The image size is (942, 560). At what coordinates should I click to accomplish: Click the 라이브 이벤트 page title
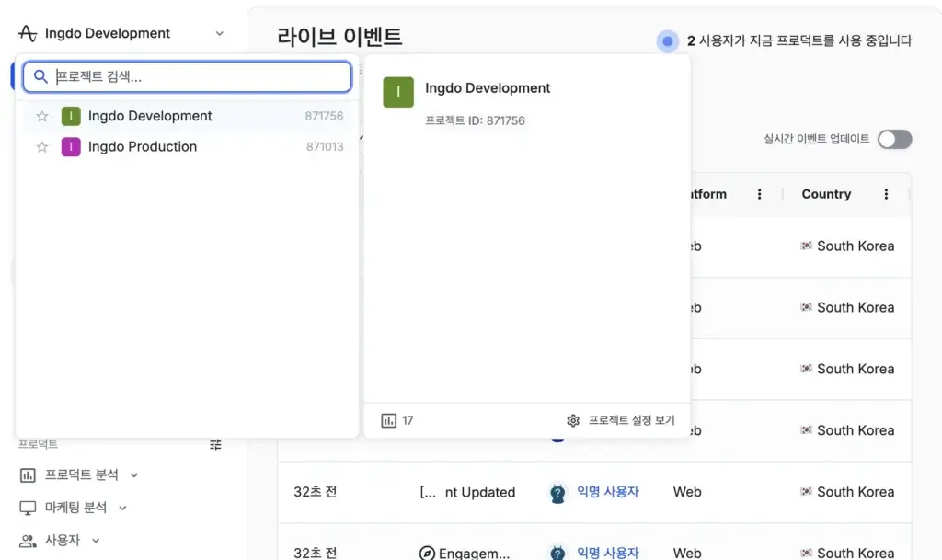(x=339, y=37)
